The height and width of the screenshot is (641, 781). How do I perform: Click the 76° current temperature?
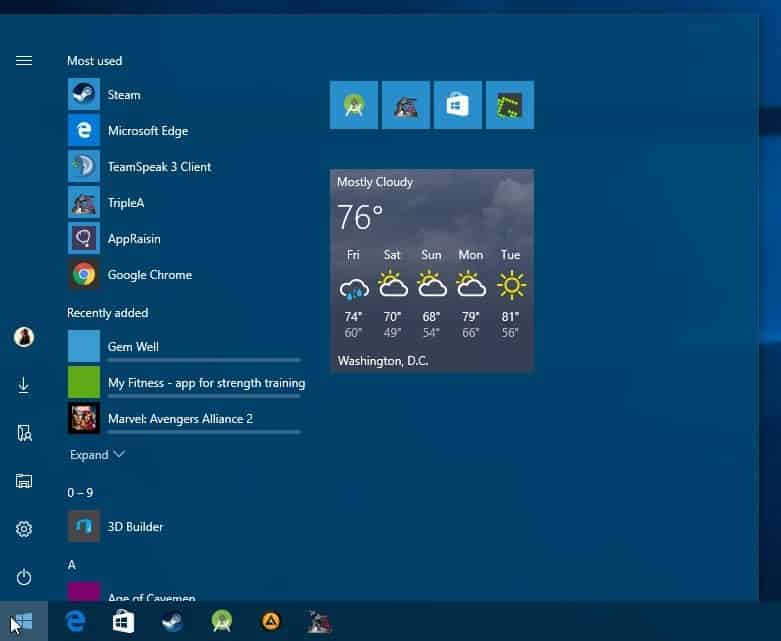(x=360, y=217)
